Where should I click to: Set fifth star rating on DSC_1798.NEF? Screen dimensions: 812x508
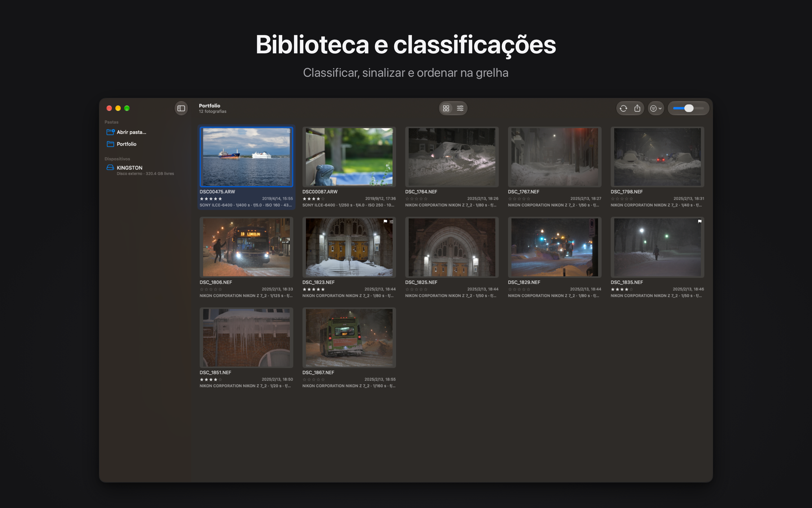coord(631,199)
